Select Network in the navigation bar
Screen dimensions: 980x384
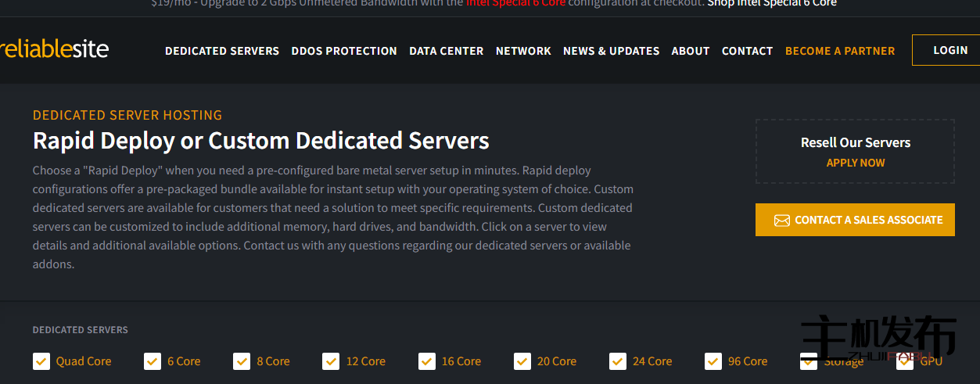[523, 51]
